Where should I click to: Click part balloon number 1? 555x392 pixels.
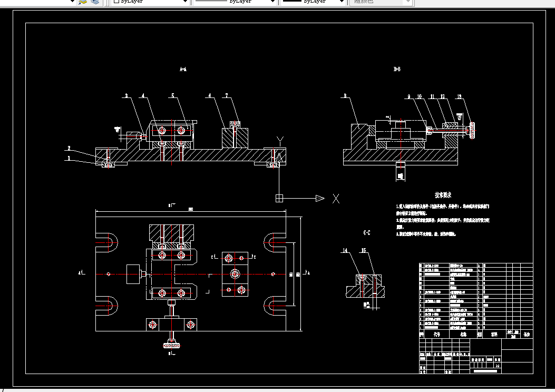click(69, 158)
